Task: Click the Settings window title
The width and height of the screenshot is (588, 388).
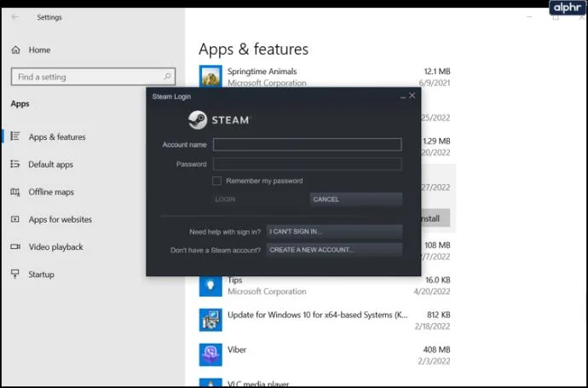Action: (49, 17)
